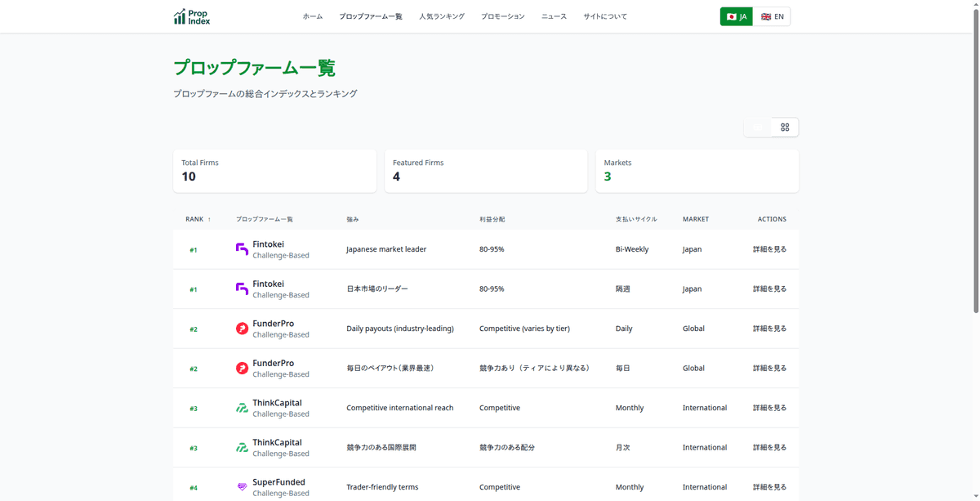The height and width of the screenshot is (501, 980).
Task: Open FunderPro name in Daily payout cycle row
Action: click(x=274, y=324)
